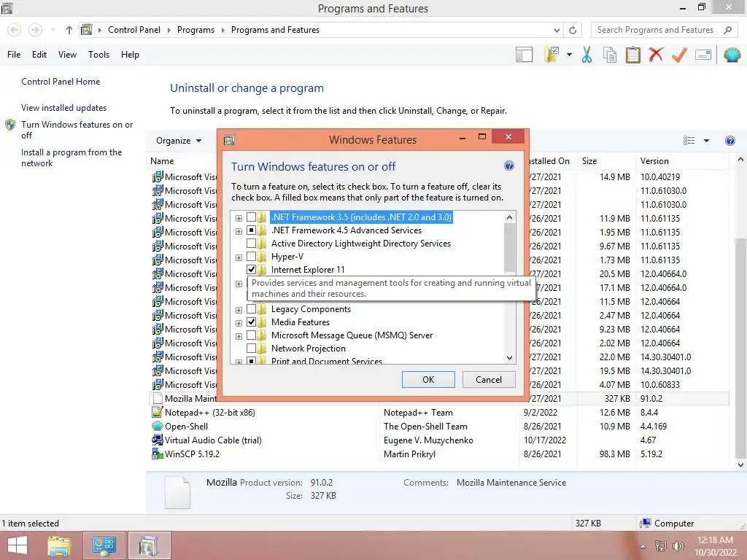Viewport: 747px width, 560px height.
Task: Expand .NET Framework 4.5 Advanced Services node
Action: (x=239, y=231)
